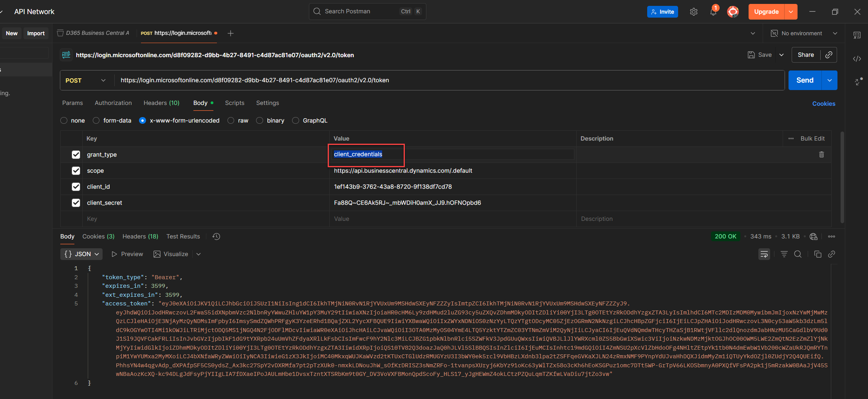Open the response Cookies (3) tab

click(x=98, y=237)
